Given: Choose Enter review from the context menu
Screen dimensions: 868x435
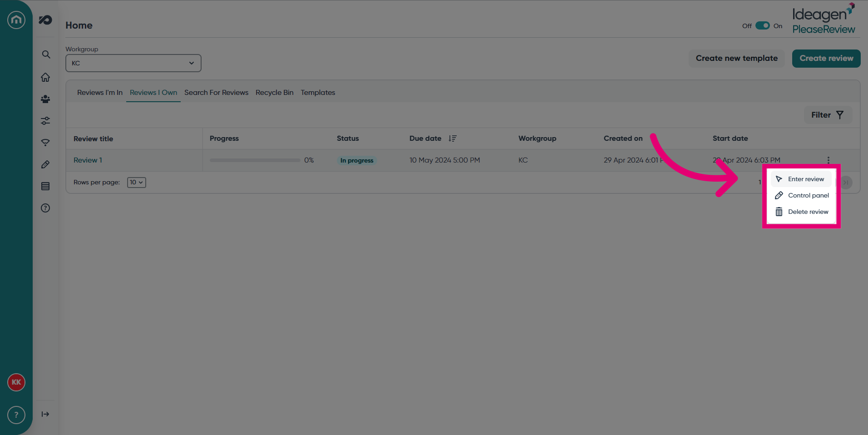Looking at the screenshot, I should coord(801,179).
